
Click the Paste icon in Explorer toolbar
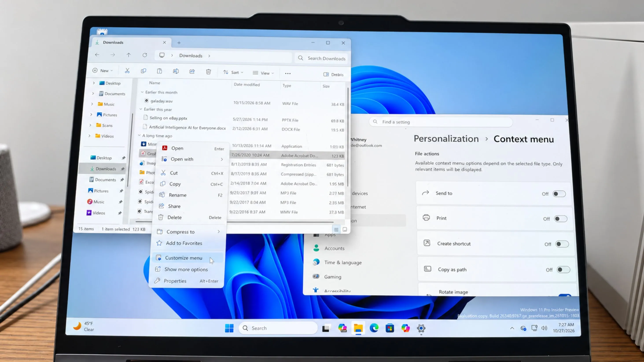click(159, 71)
